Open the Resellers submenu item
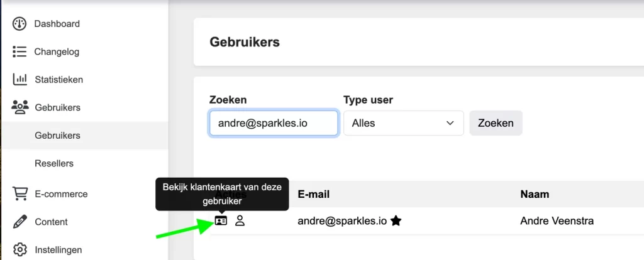Screen dimensions: 644x260 [x=54, y=163]
